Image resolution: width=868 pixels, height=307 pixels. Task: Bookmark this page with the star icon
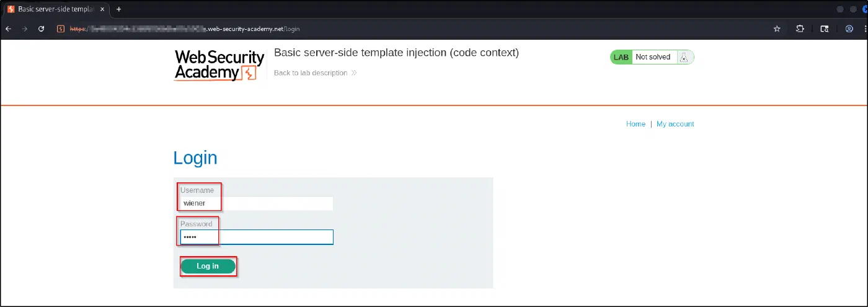(777, 29)
